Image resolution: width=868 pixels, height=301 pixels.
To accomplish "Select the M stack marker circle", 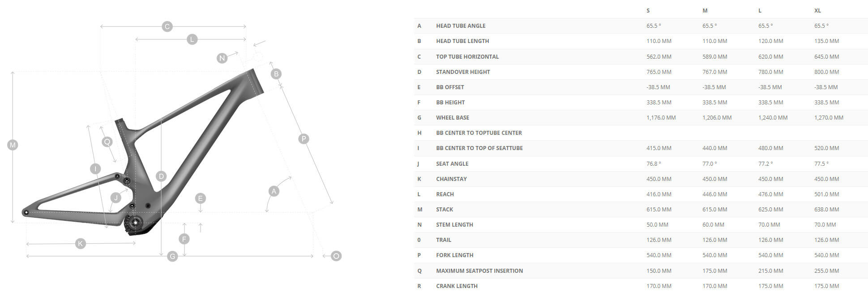I will click(13, 145).
